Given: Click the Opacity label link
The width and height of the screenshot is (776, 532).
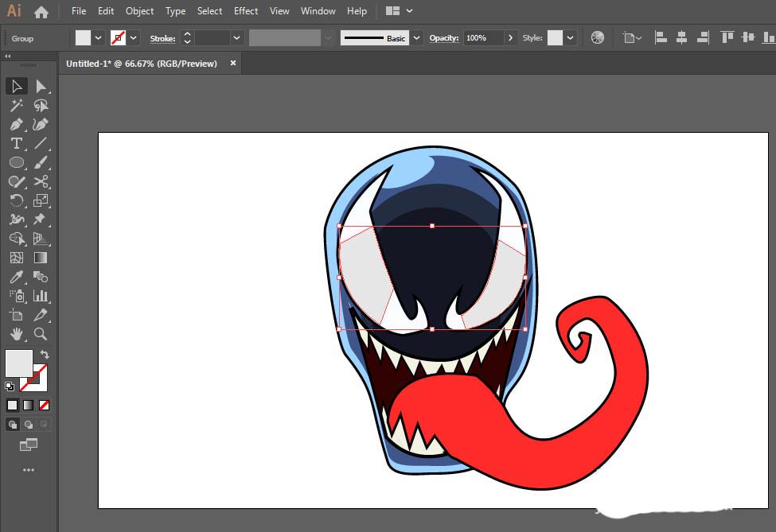Looking at the screenshot, I should pyautogui.click(x=443, y=38).
